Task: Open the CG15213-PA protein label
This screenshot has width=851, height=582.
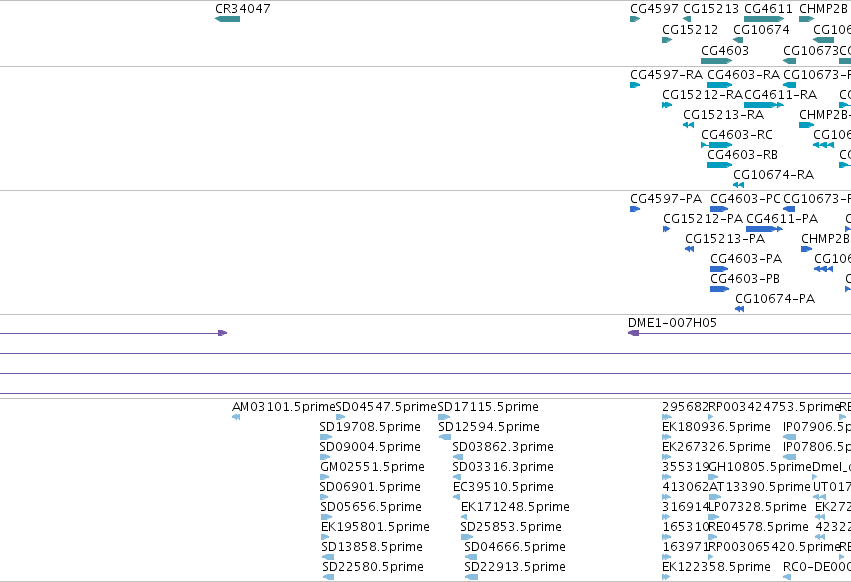Action: tap(725, 239)
